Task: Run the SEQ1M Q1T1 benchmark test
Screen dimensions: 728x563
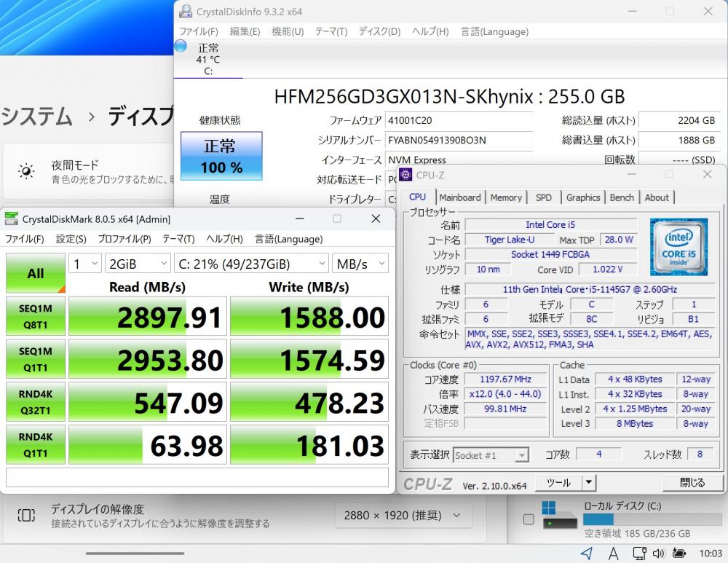Action: click(35, 359)
